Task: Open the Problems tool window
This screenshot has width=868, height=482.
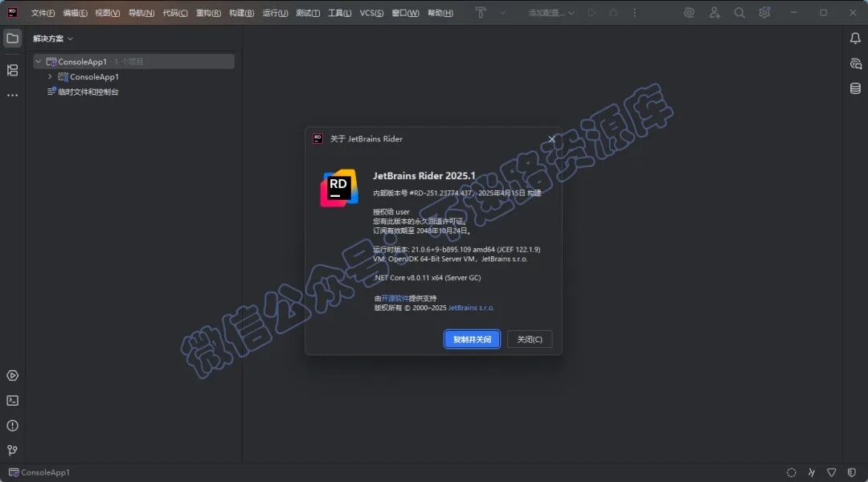Action: point(12,426)
